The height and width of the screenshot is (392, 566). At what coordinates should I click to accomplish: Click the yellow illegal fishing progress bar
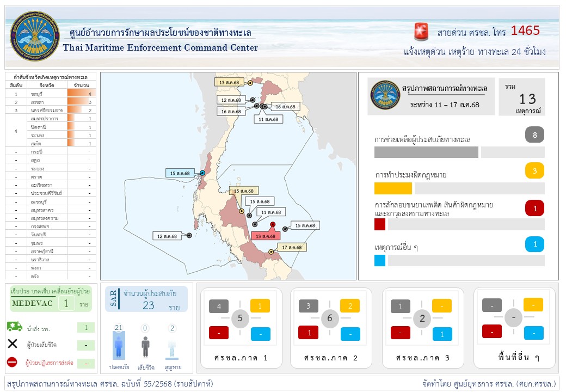point(393,188)
